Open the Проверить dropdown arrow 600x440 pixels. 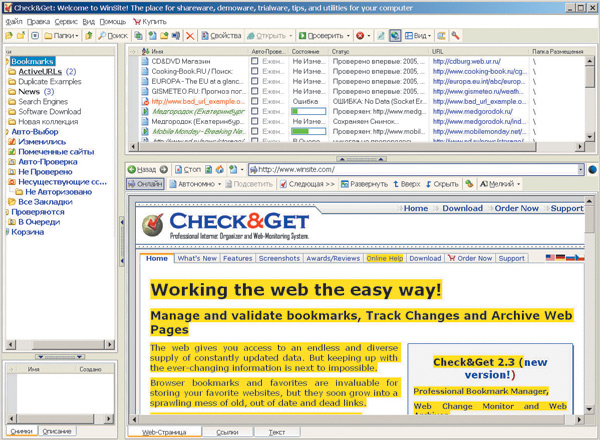348,36
